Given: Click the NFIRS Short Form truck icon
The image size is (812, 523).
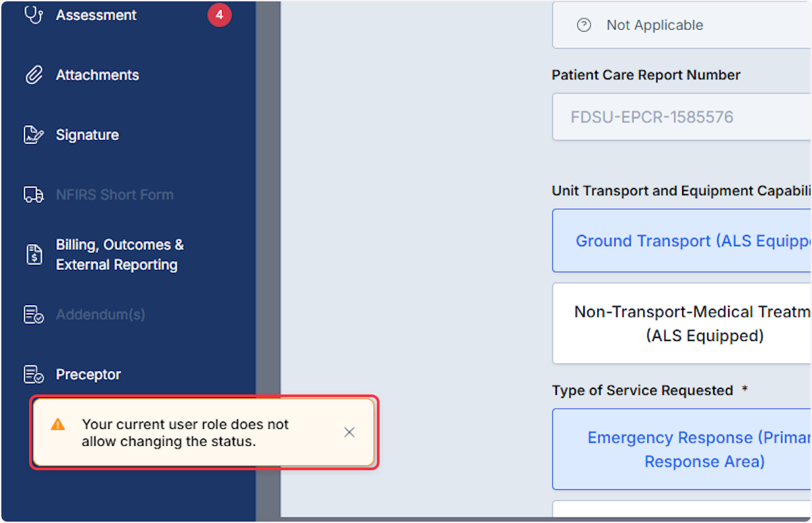Looking at the screenshot, I should tap(33, 195).
